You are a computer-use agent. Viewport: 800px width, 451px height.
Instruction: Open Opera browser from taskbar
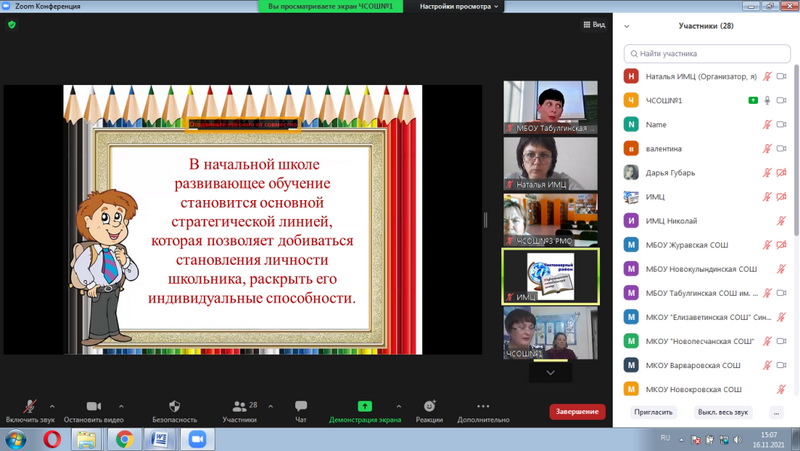point(52,439)
